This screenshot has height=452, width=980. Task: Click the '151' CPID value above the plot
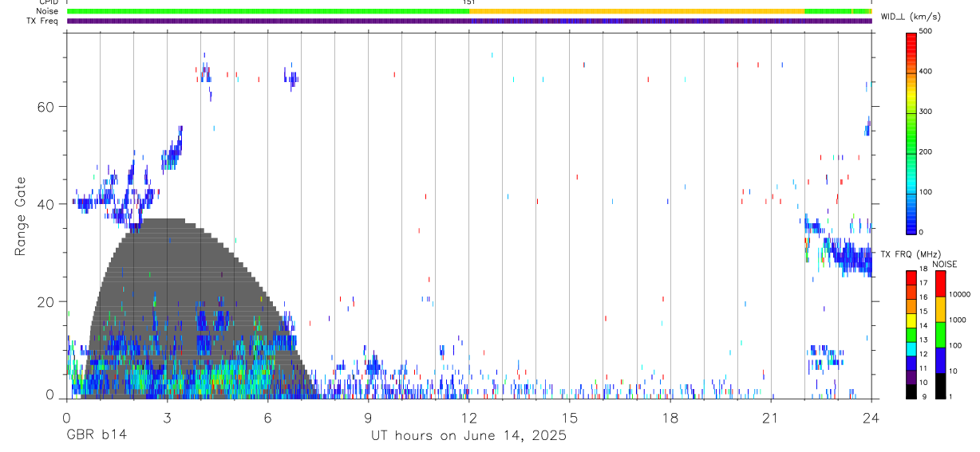468,2
